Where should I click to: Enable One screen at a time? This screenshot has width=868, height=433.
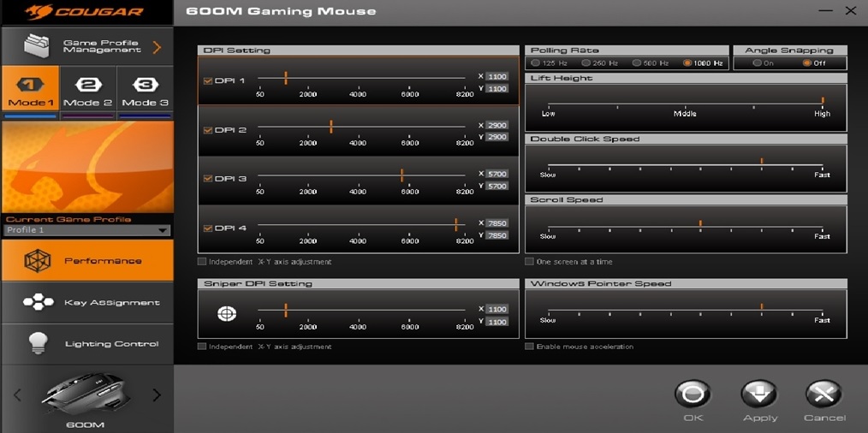pos(530,261)
